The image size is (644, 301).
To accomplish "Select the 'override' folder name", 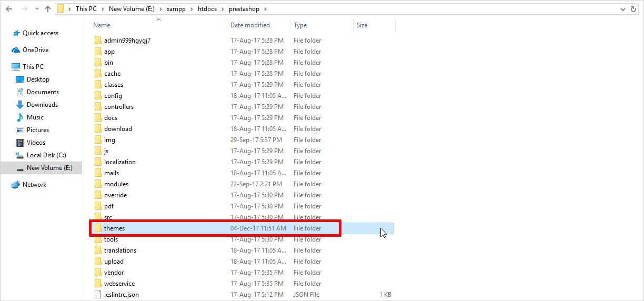I will point(115,195).
